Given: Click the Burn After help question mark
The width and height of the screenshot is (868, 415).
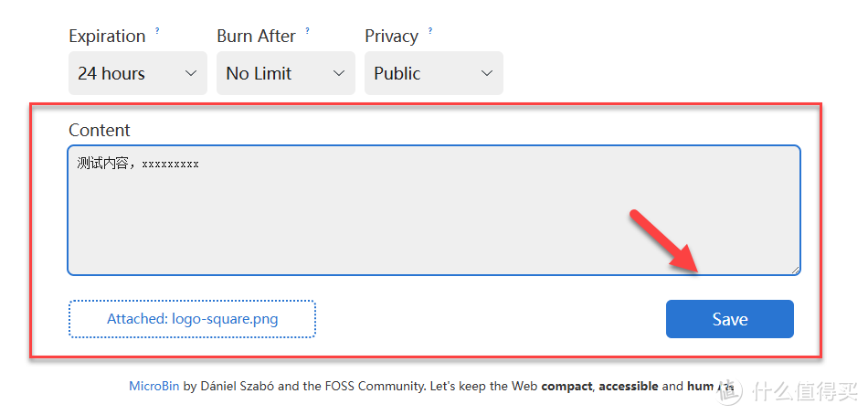Looking at the screenshot, I should pyautogui.click(x=307, y=31).
